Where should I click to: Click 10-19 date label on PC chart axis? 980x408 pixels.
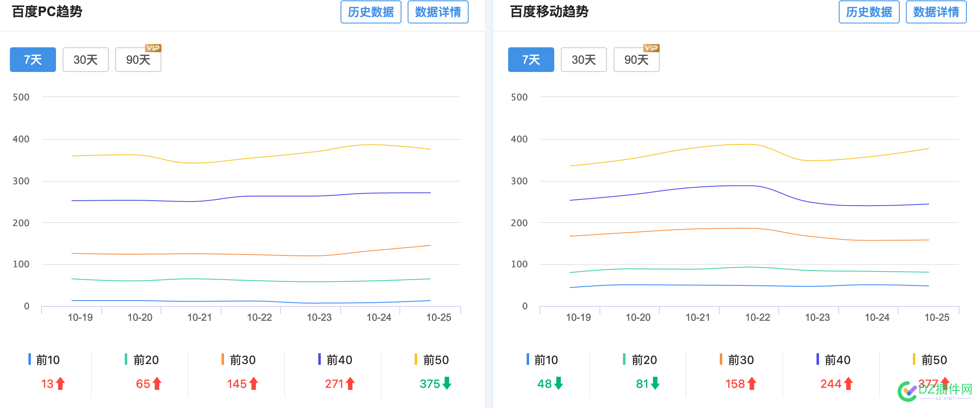(x=80, y=318)
